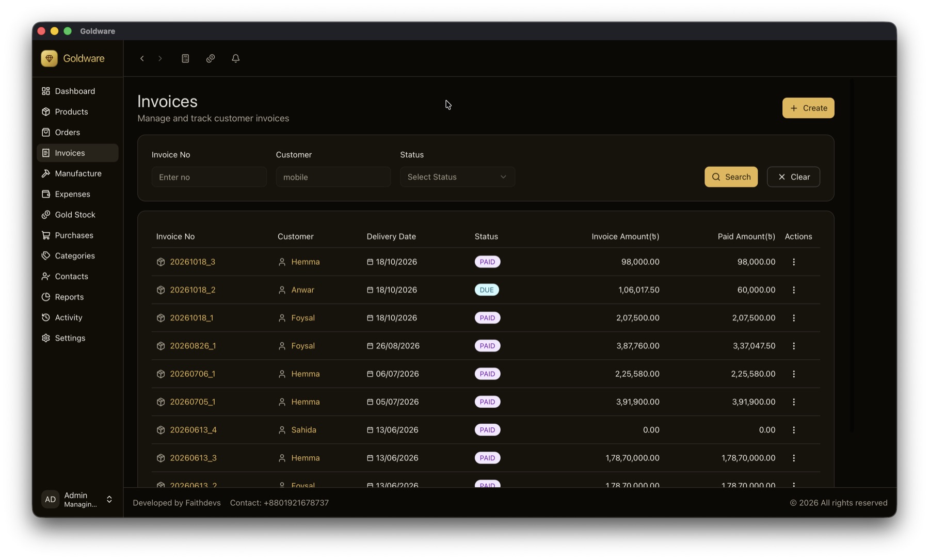Open actions menu for invoice 20261018_2

(x=794, y=290)
